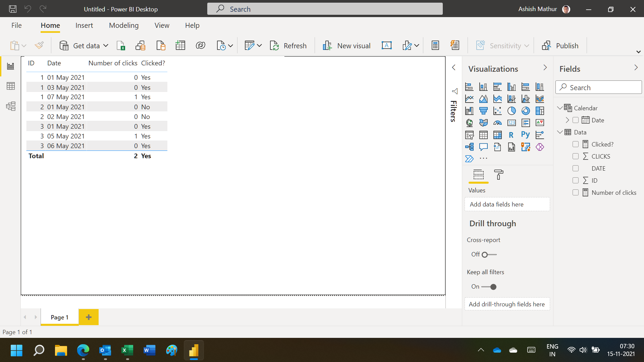Switch to the Data view icon

point(11,86)
